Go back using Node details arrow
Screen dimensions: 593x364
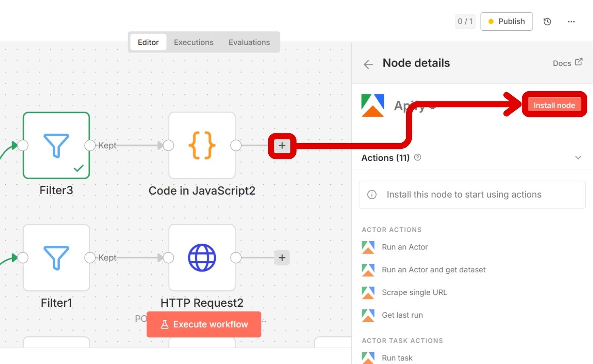tap(368, 64)
